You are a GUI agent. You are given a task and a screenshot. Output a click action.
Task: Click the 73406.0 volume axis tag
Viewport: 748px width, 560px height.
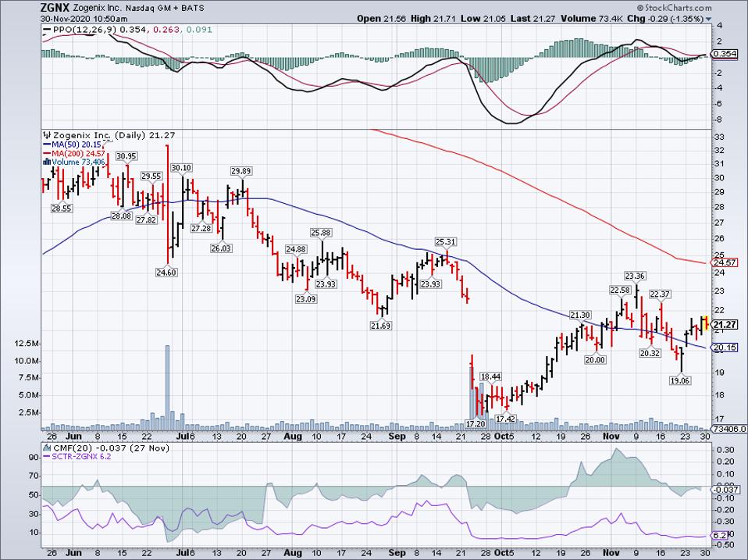click(x=728, y=429)
